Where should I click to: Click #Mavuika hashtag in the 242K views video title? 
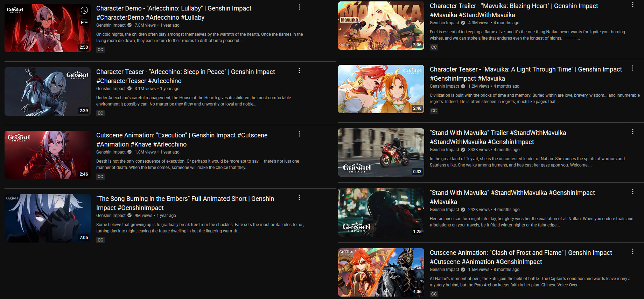click(443, 202)
